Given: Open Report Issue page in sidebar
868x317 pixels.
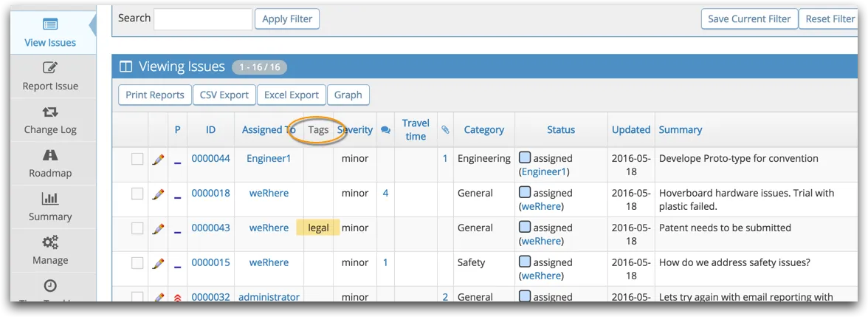Looking at the screenshot, I should pyautogui.click(x=50, y=77).
